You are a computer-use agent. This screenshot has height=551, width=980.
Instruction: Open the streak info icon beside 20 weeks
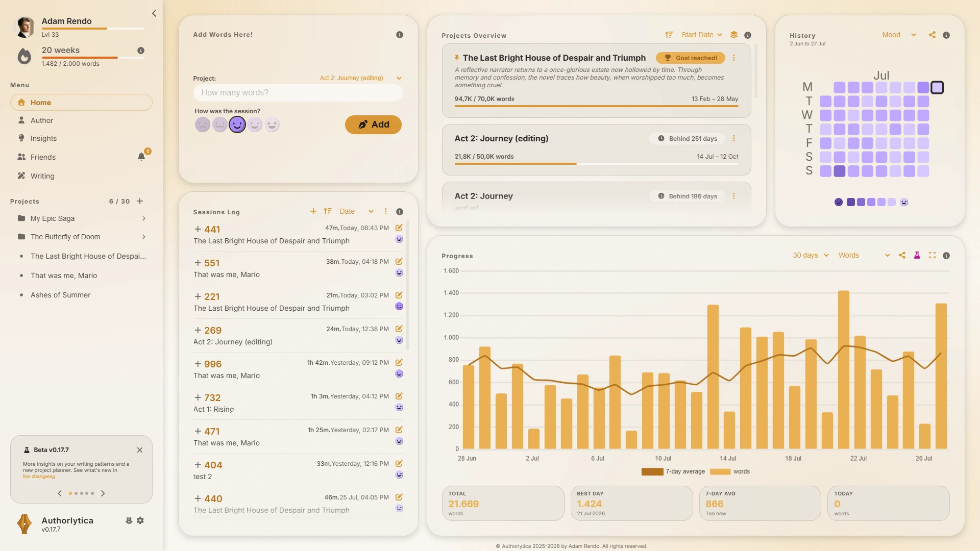coord(141,51)
